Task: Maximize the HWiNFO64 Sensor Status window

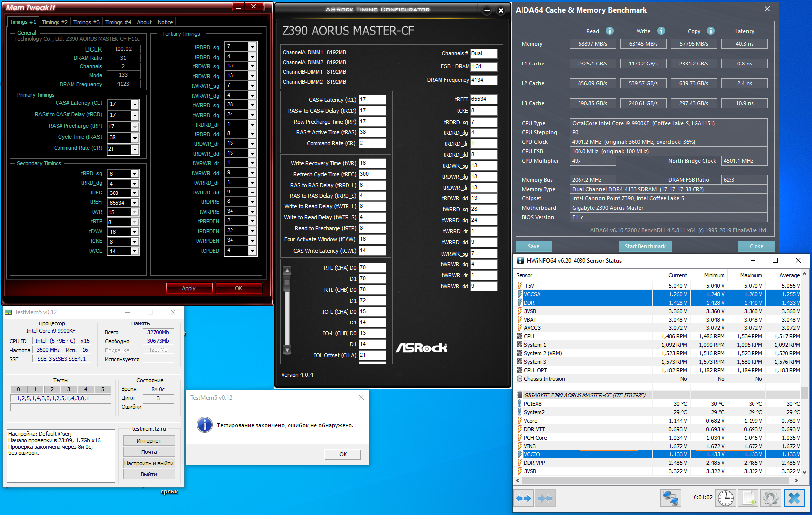Action: pyautogui.click(x=775, y=260)
